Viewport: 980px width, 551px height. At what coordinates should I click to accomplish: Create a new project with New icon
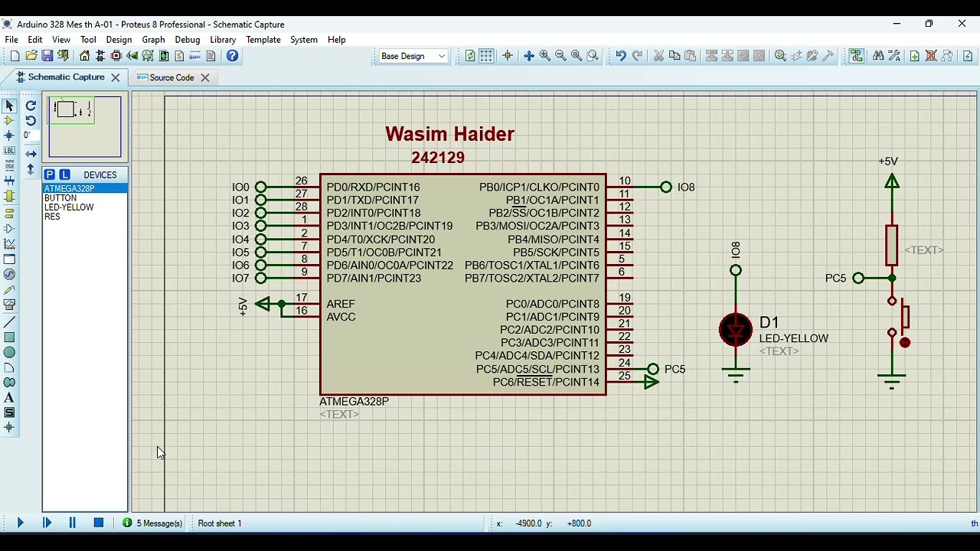[x=15, y=56]
